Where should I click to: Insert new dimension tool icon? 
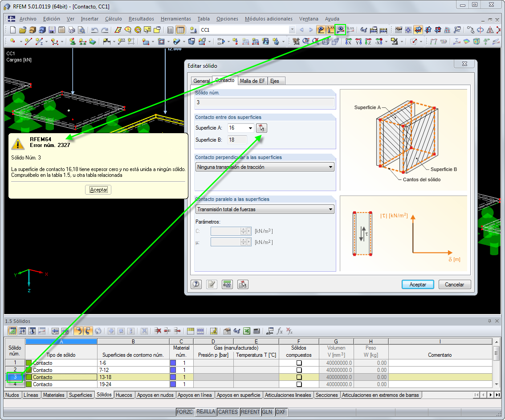[106, 41]
